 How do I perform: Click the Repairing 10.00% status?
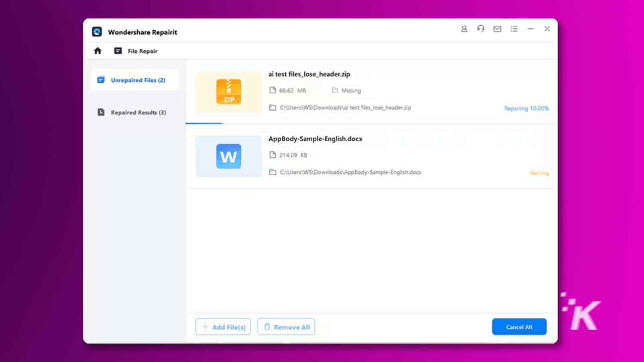526,108
